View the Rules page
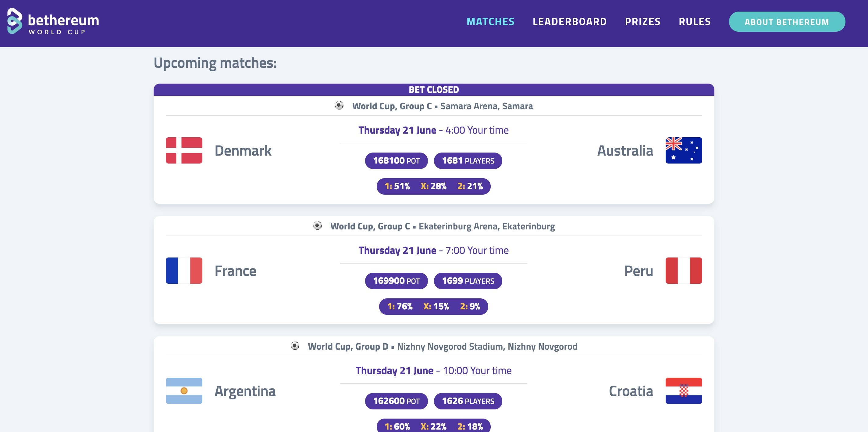This screenshot has height=432, width=868. (x=695, y=22)
